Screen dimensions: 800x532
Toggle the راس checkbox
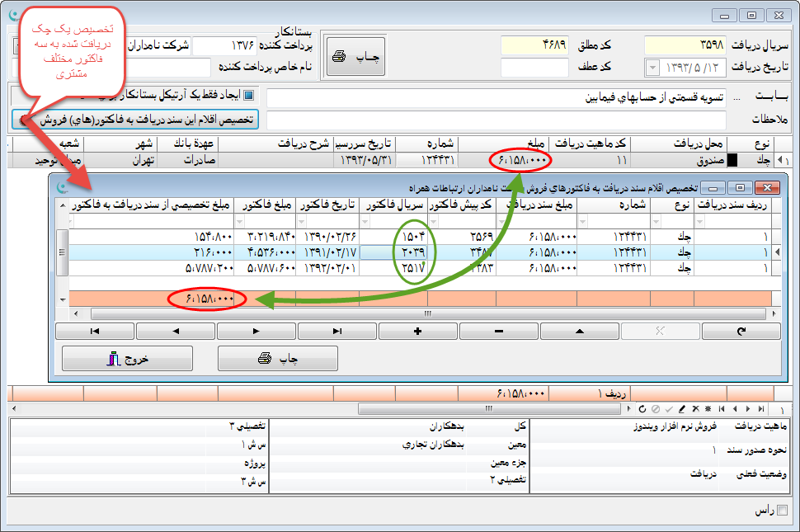[x=783, y=511]
